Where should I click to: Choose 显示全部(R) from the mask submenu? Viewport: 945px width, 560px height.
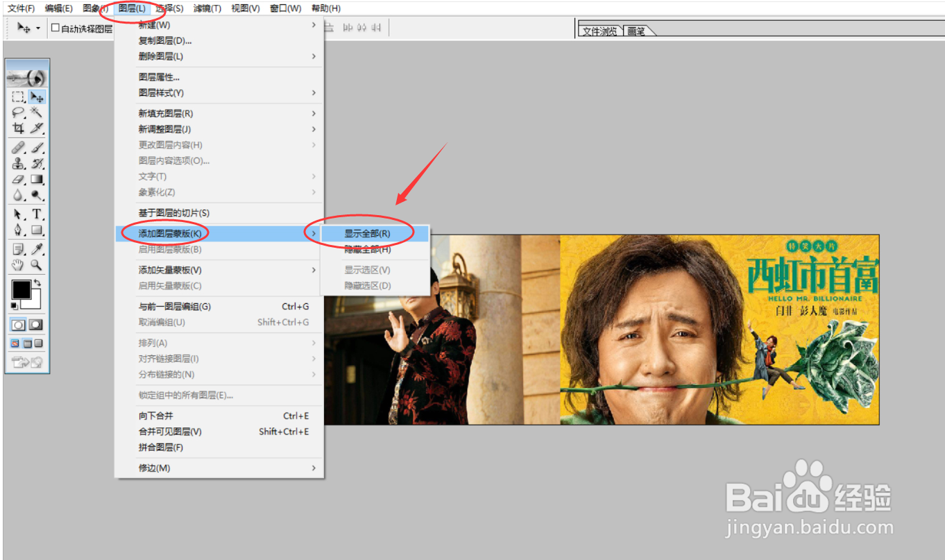[x=375, y=234]
